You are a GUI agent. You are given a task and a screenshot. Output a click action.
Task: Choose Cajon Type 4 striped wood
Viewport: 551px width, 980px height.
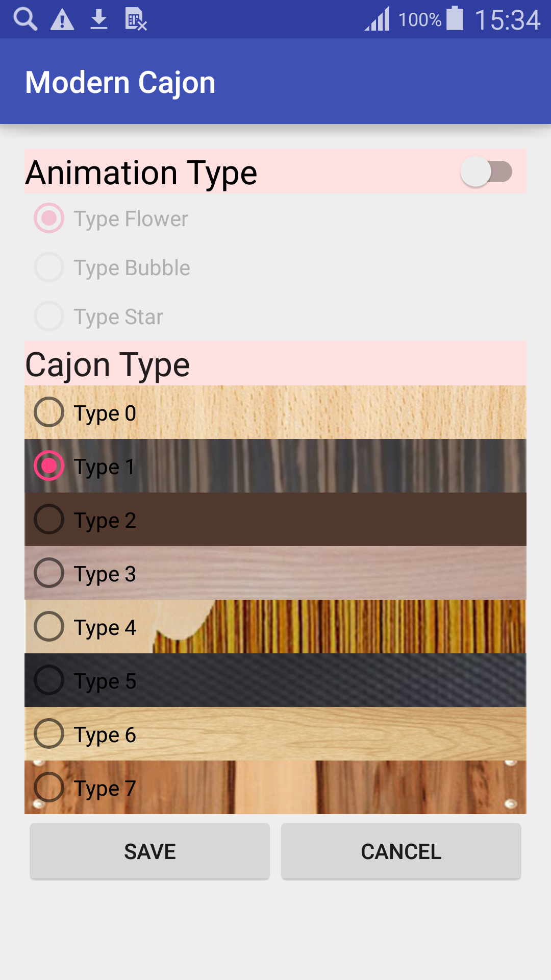pos(49,627)
